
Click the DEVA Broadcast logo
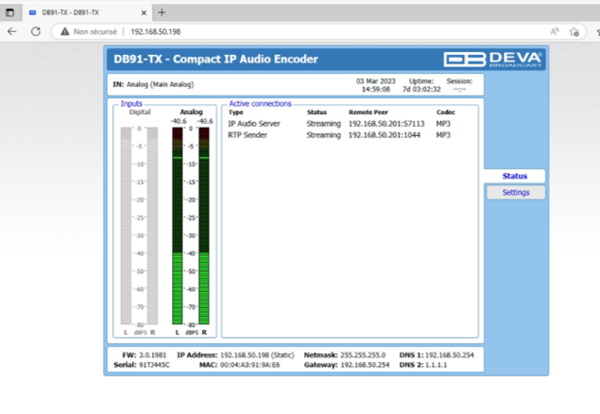click(492, 59)
